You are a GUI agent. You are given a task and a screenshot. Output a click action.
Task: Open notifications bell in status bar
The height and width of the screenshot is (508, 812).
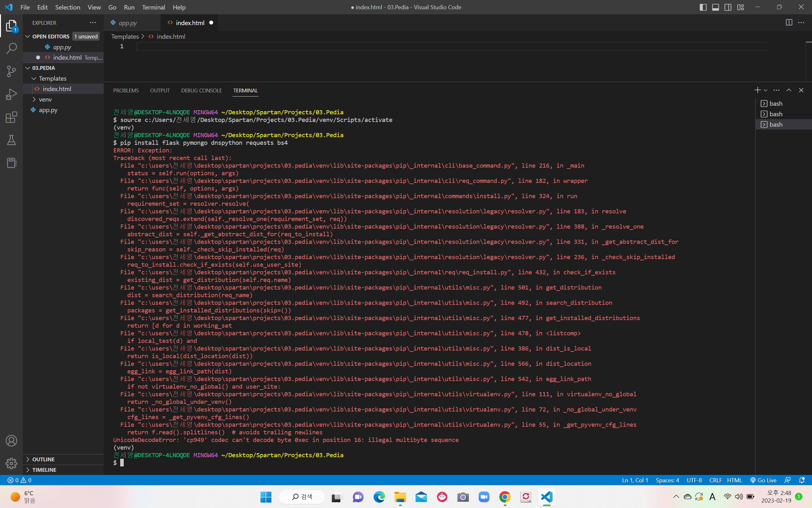click(x=802, y=480)
